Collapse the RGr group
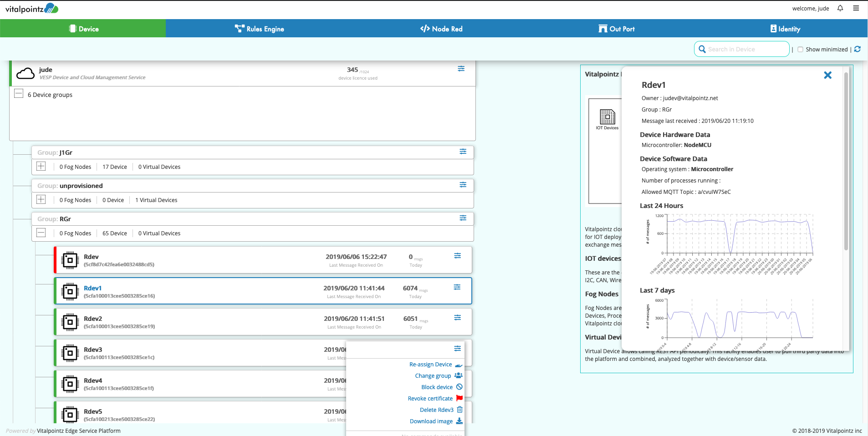The image size is (868, 436). pos(41,233)
